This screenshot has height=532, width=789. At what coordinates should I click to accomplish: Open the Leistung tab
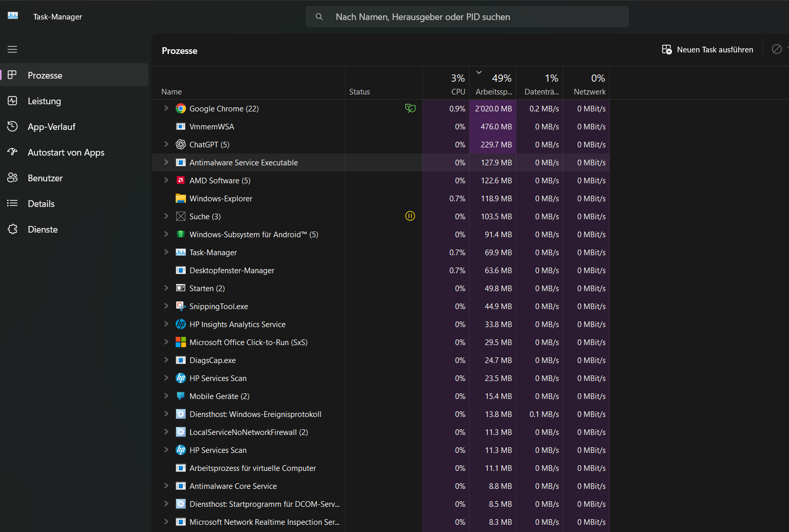tap(44, 101)
